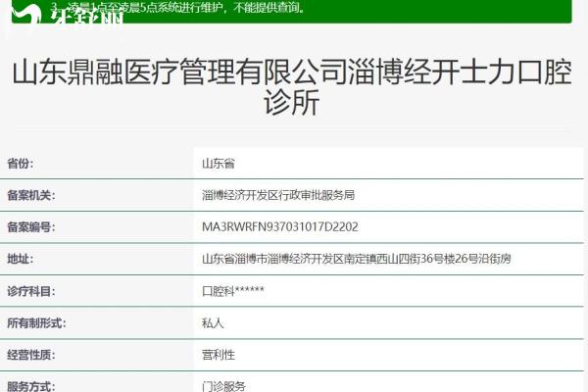The width and height of the screenshot is (588, 392).
Task: Select the record number MA3RWRFN937031017D2202
Action: [x=280, y=227]
